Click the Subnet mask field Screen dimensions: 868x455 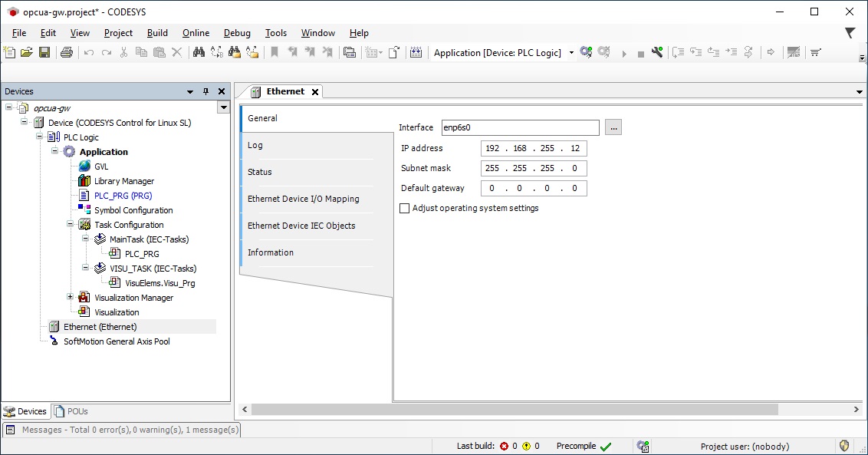(x=534, y=169)
